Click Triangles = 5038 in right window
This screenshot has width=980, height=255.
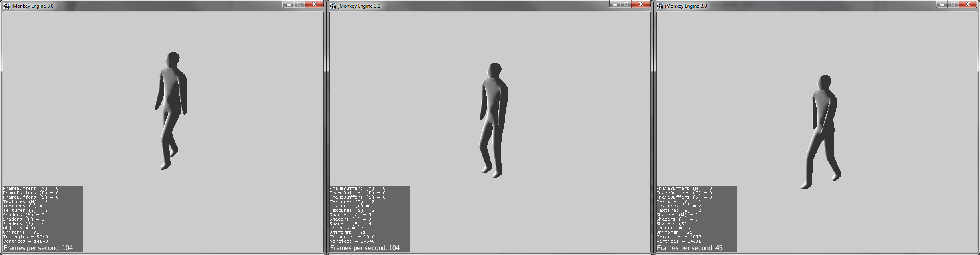[679, 237]
